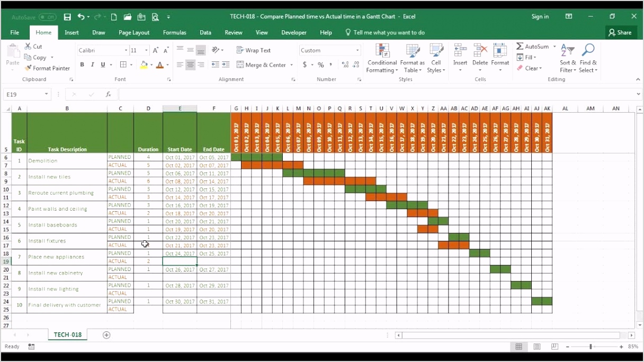
Task: Open Format as Table menu
Action: [x=413, y=58]
